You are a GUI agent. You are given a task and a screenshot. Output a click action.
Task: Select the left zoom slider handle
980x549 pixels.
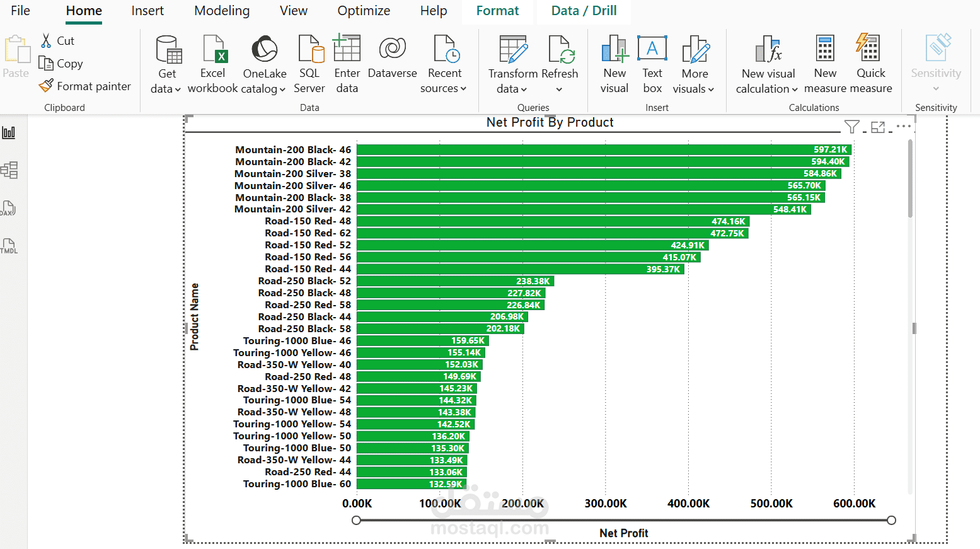click(356, 520)
